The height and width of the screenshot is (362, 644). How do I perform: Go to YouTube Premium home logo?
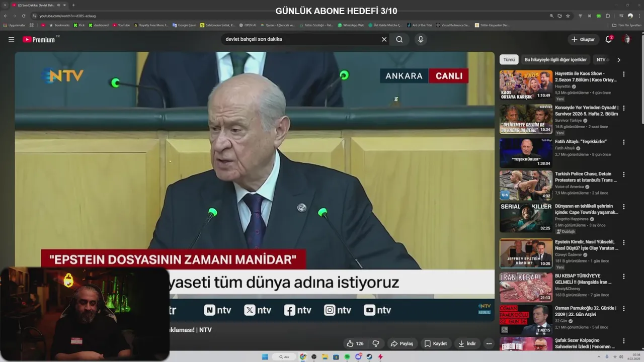[x=39, y=39]
